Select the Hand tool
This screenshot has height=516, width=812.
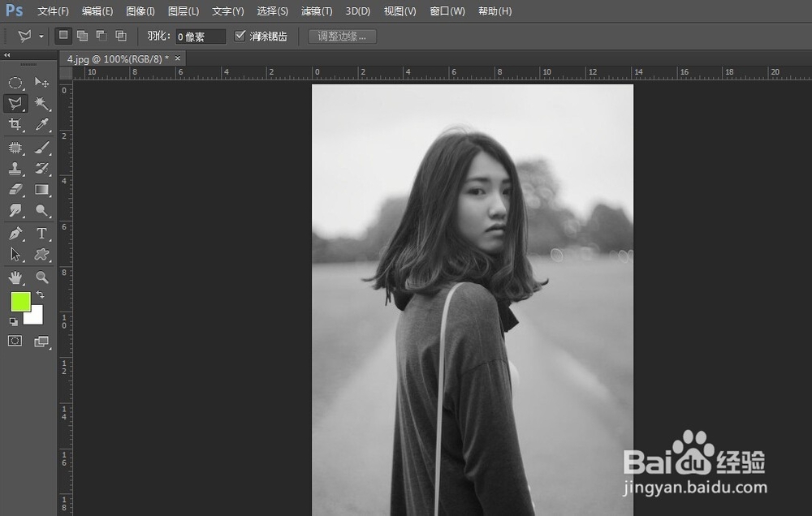[15, 278]
